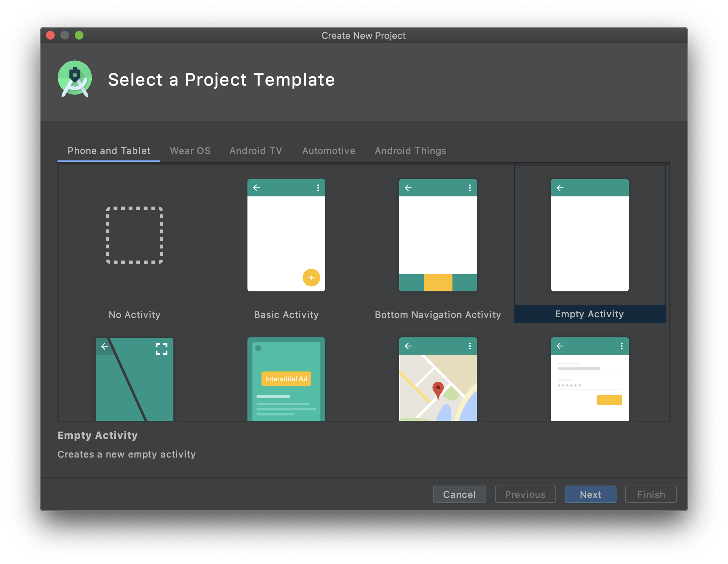Image resolution: width=728 pixels, height=564 pixels.
Task: Switch to the Automotive tab
Action: coord(328,151)
